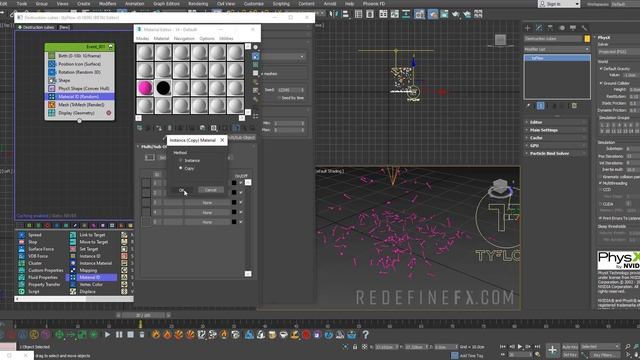Viewport: 640px width, 360px height.
Task: Select the Instance Material operator
Action: pos(96,263)
